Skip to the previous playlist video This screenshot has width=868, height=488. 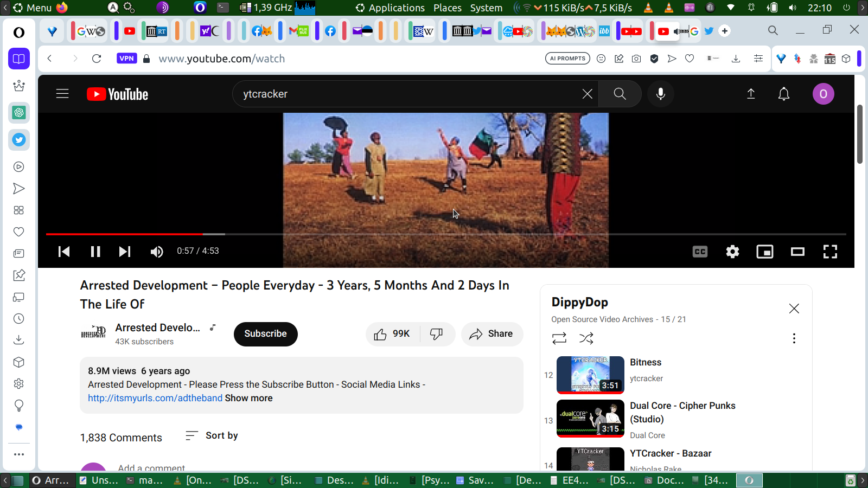pos(64,251)
